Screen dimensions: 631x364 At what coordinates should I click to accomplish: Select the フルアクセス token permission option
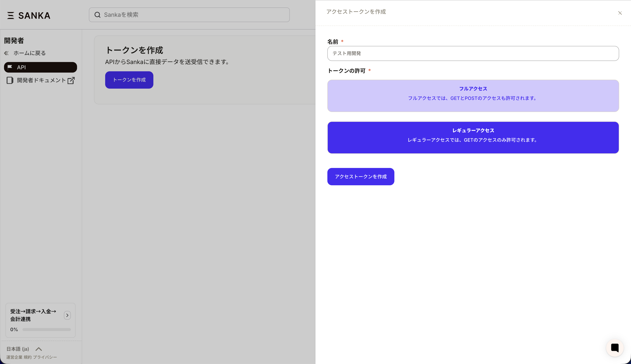click(473, 96)
